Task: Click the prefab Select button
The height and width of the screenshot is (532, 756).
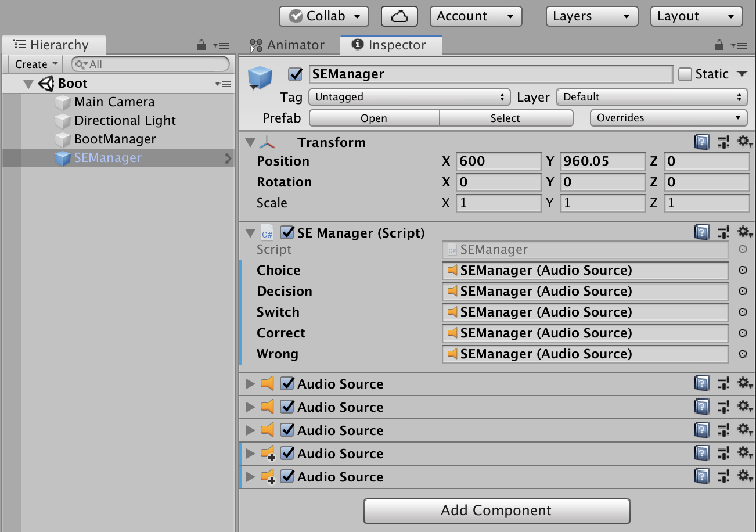Action: point(505,118)
